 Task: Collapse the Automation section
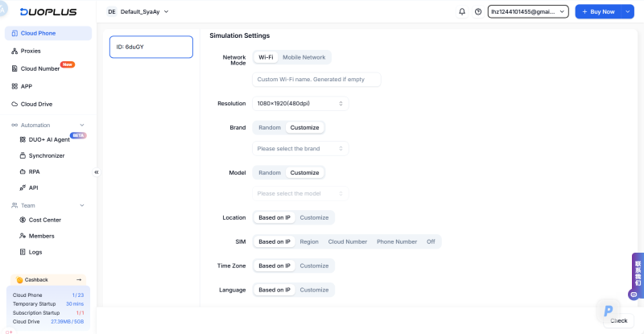coord(82,126)
